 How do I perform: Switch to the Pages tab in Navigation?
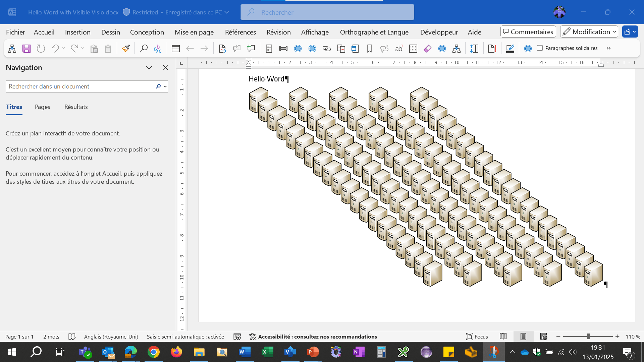[x=43, y=107]
